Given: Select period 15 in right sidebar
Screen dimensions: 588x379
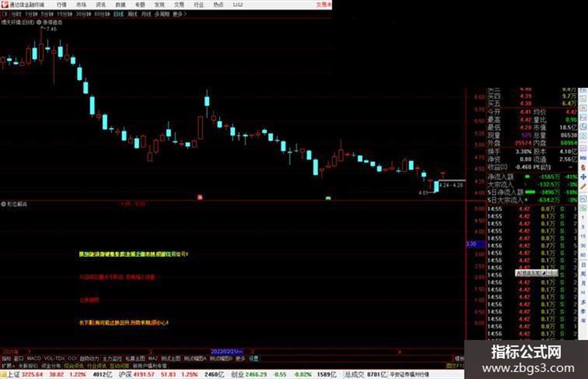Looking at the screenshot, I should click(583, 236).
